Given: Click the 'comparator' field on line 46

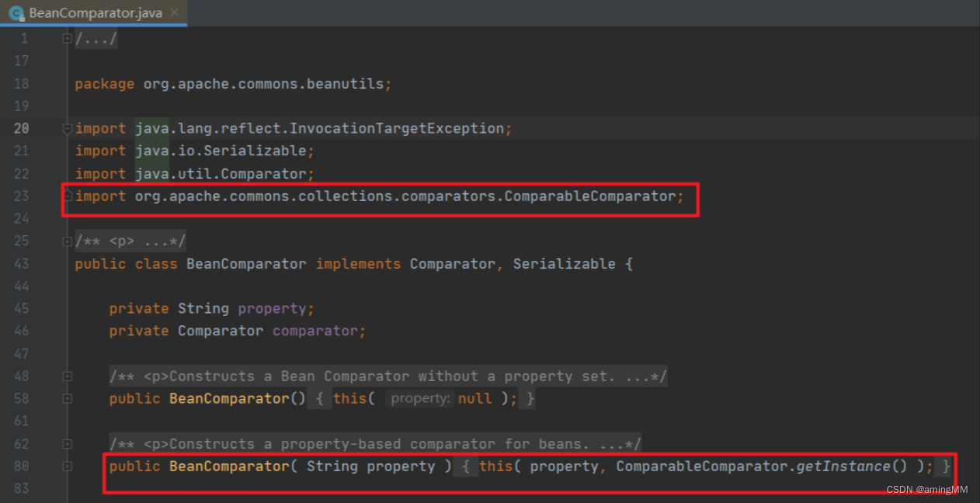Looking at the screenshot, I should (315, 331).
